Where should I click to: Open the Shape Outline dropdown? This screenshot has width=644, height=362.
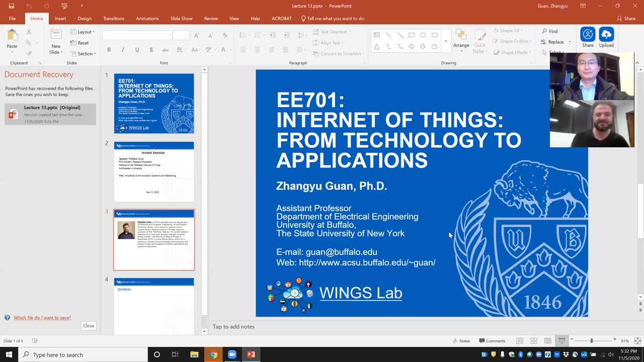(512, 41)
